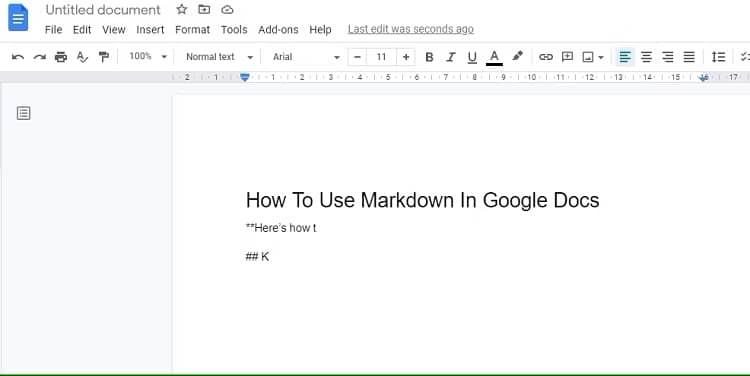This screenshot has height=376, width=750.
Task: Open the Format menu
Action: pyautogui.click(x=192, y=30)
